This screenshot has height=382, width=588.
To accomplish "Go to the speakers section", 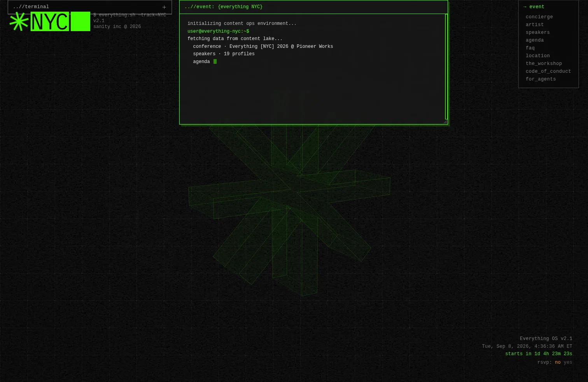I will pos(537,33).
